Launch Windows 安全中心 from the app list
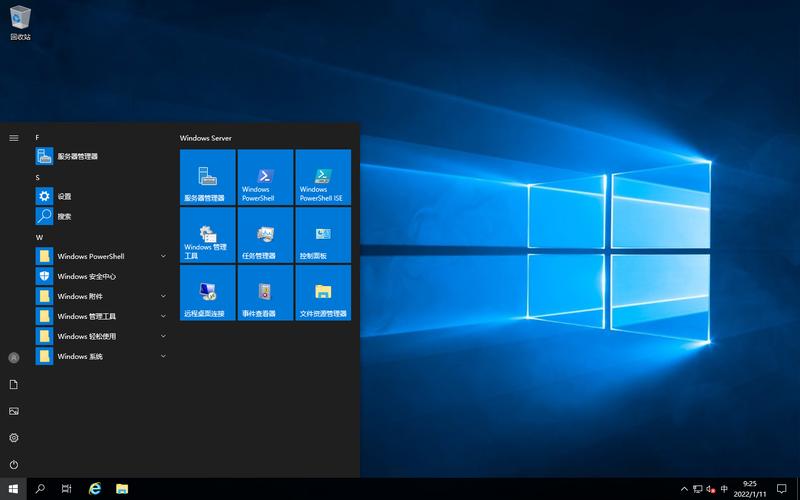 point(102,276)
